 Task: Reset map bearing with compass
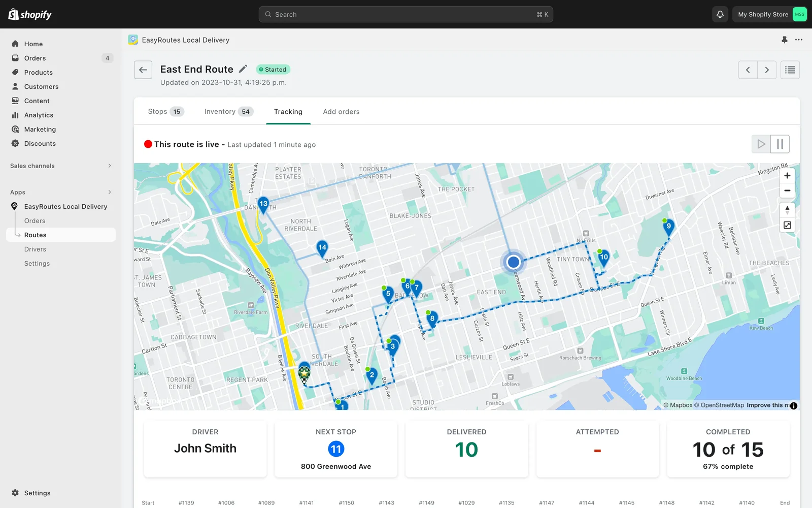[x=787, y=210]
